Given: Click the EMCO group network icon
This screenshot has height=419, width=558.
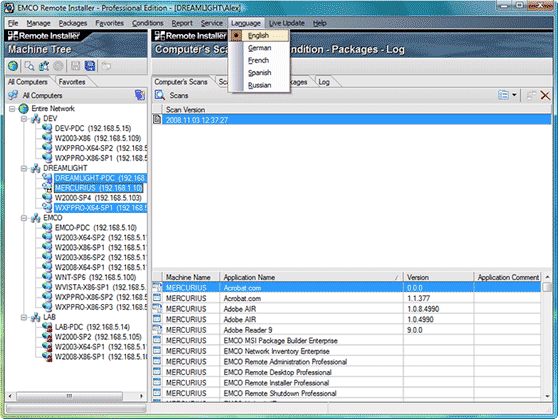Looking at the screenshot, I should click(35, 218).
